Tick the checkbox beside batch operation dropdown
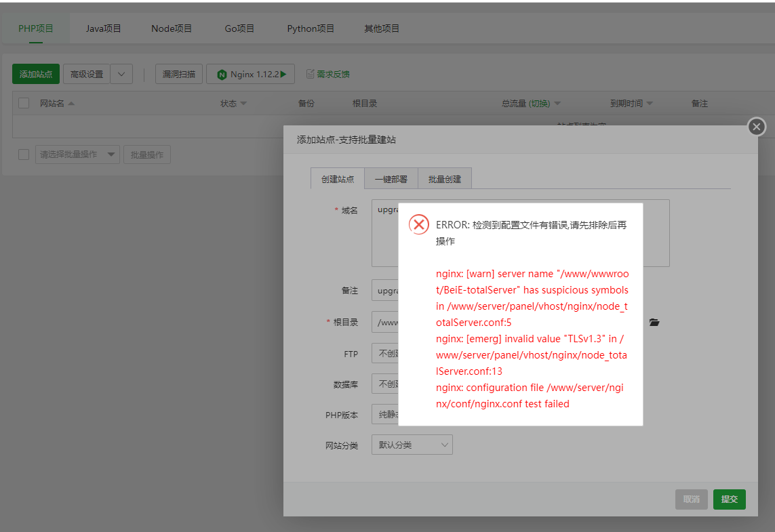This screenshot has height=532, width=775. pos(24,155)
